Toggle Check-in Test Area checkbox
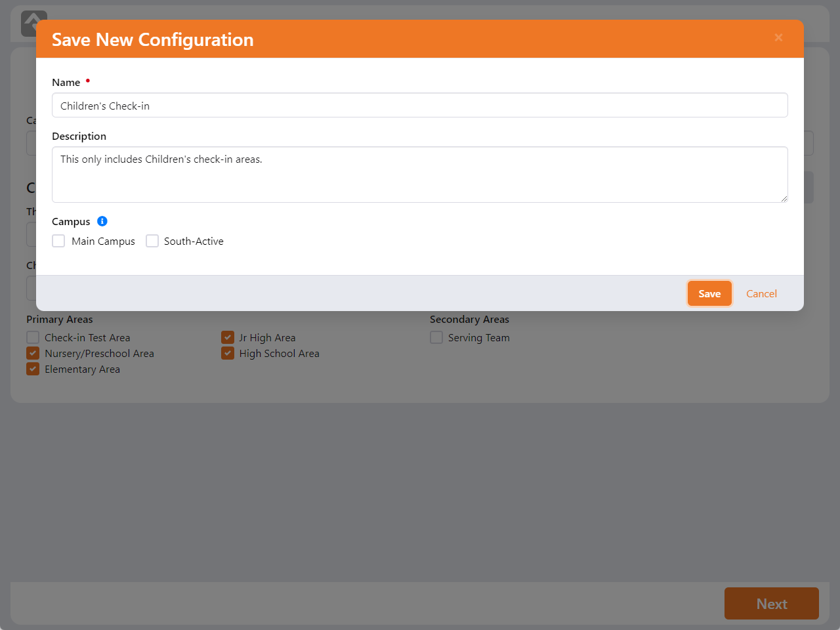This screenshot has height=630, width=840. pyautogui.click(x=33, y=337)
